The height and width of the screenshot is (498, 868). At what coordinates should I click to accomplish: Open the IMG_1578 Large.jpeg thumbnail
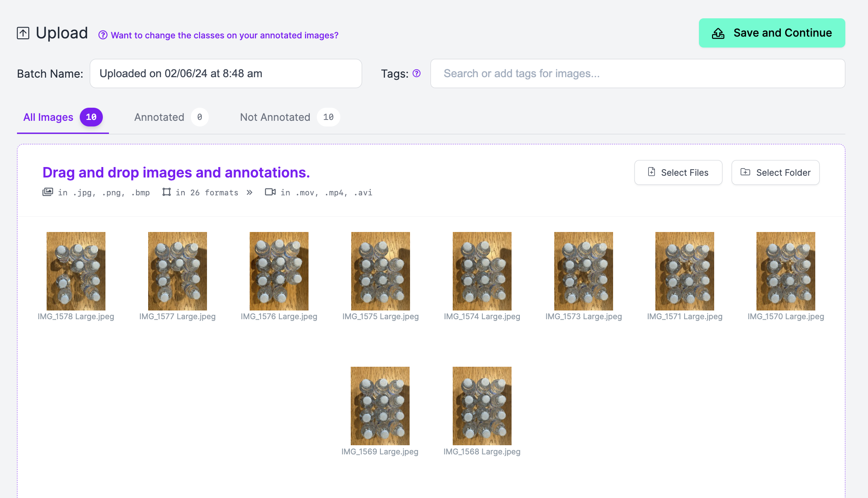click(76, 270)
